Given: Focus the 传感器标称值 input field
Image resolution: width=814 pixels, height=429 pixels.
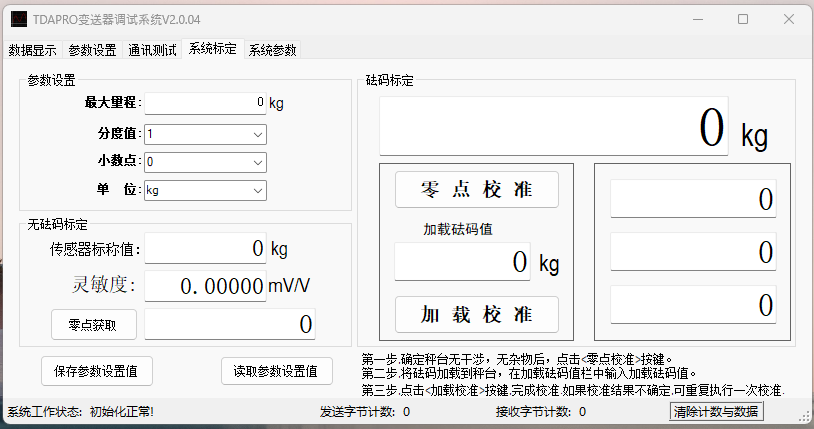Looking at the screenshot, I should point(206,248).
